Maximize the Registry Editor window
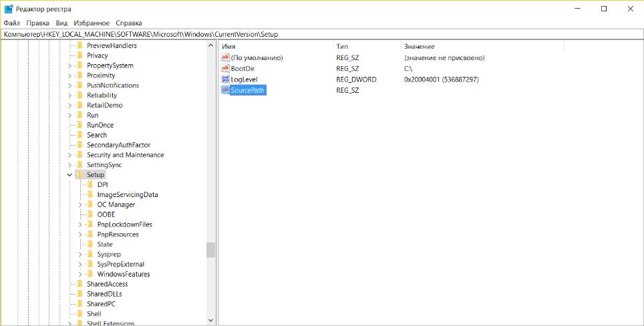Viewport: 644px width, 326px height. click(x=604, y=9)
